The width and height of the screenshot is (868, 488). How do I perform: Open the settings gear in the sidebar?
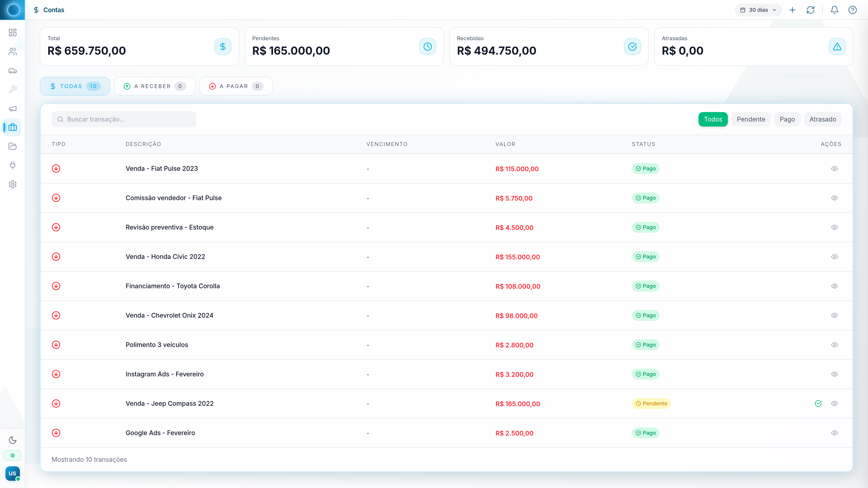click(x=12, y=184)
